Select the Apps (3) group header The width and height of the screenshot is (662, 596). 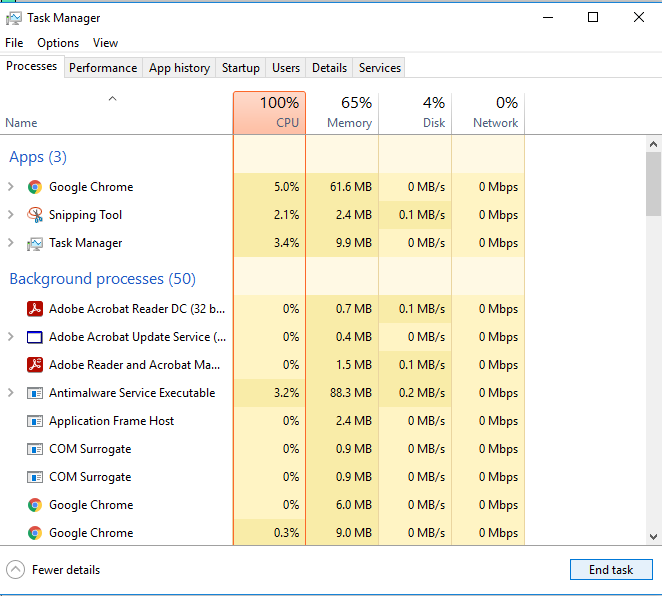38,157
